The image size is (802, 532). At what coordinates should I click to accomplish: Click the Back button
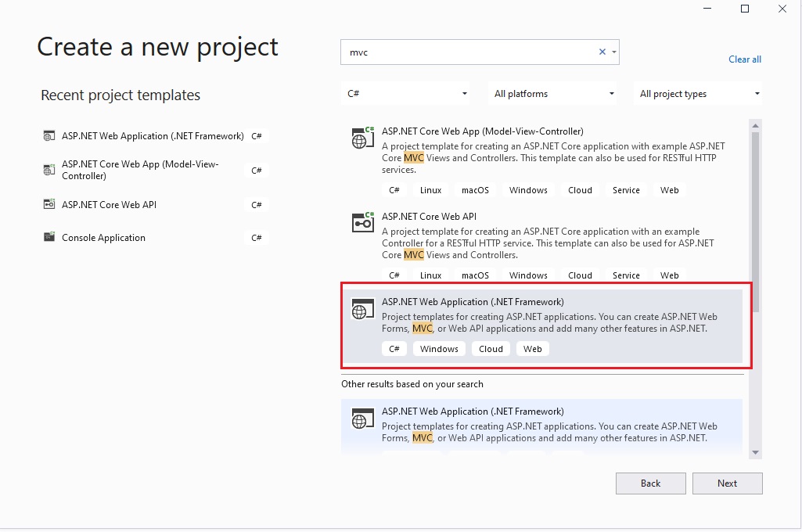pyautogui.click(x=651, y=483)
